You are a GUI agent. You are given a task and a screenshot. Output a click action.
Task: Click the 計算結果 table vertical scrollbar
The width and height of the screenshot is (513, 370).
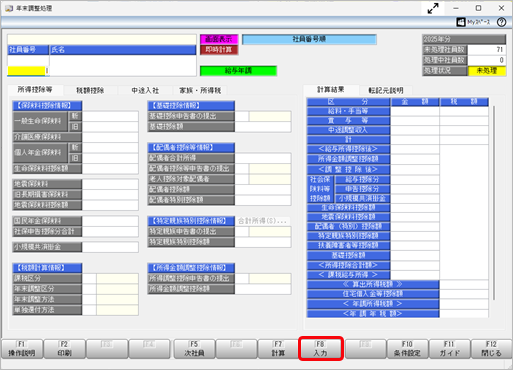click(494, 203)
